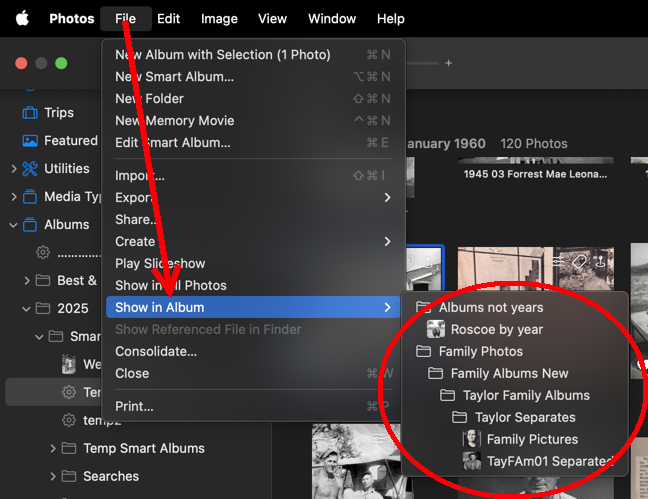Viewport: 648px width, 499px height.
Task: Select Taylor Family Albums folder
Action: 515,395
